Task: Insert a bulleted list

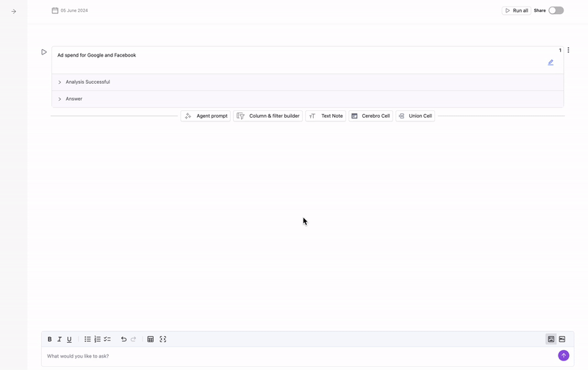Action: pos(87,339)
